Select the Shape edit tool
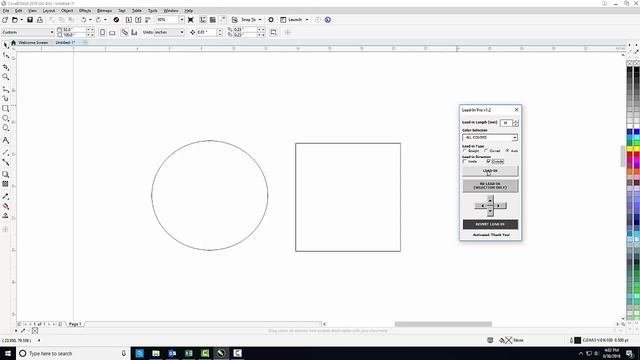 coord(6,55)
